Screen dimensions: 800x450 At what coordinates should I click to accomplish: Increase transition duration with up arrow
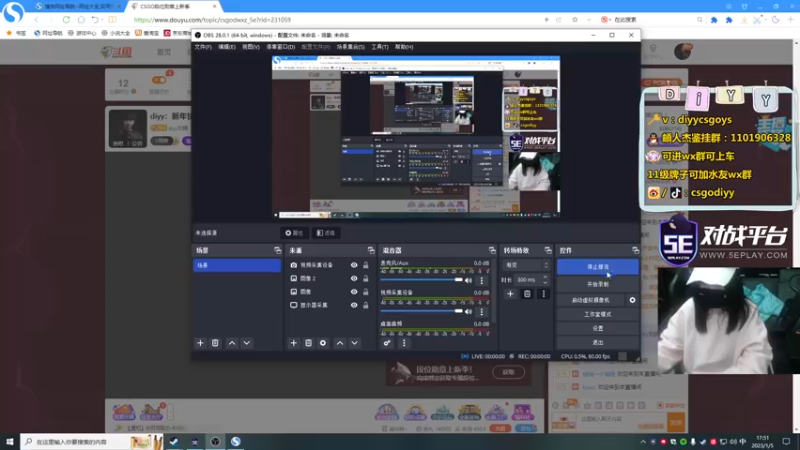pos(545,278)
